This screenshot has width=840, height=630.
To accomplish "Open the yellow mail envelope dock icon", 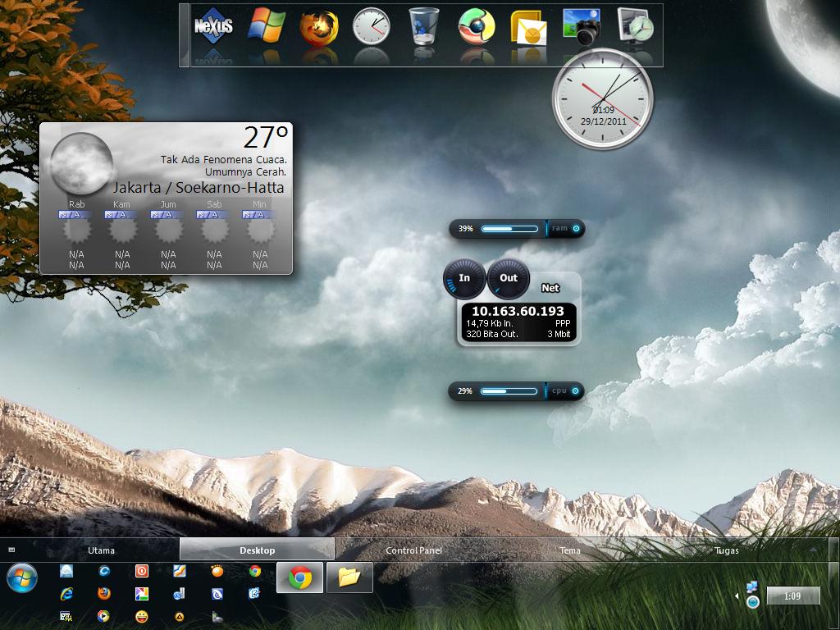I will pos(529,28).
